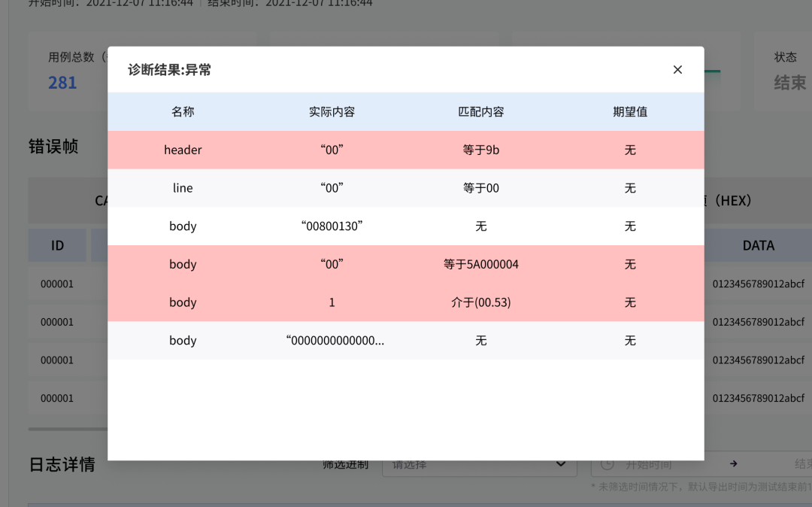Image resolution: width=812 pixels, height=507 pixels.
Task: Click the 等于9b match content cell
Action: [x=481, y=150]
